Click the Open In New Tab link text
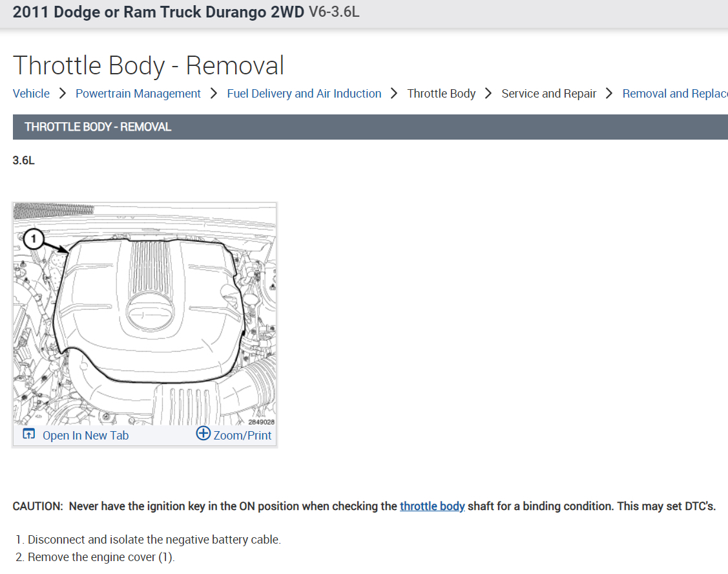 pyautogui.click(x=85, y=436)
